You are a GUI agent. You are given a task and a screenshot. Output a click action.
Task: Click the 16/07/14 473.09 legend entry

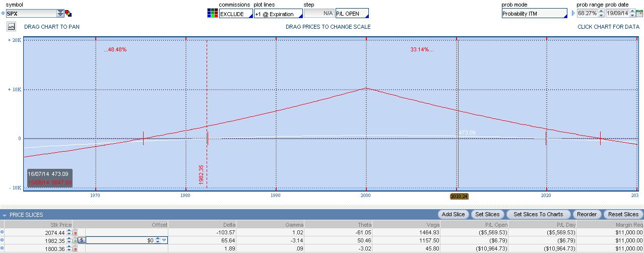click(48, 174)
